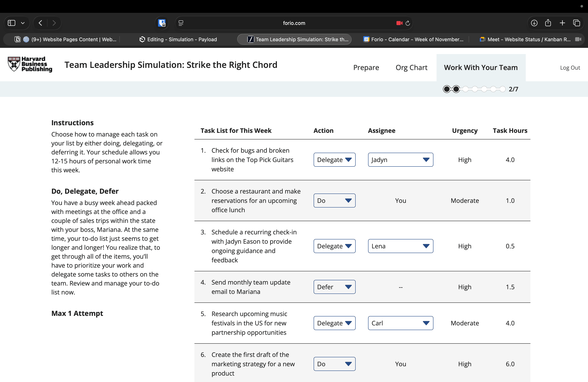The height and width of the screenshot is (382, 588).
Task: Click the forio.com address bar
Action: (294, 23)
